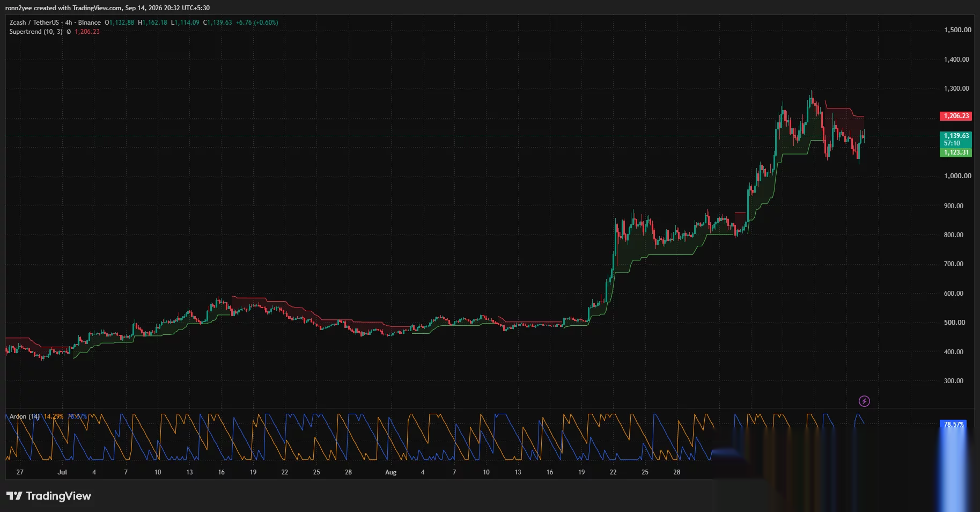Click the 4h interval in the legend
This screenshot has height=512, width=980.
(68, 23)
